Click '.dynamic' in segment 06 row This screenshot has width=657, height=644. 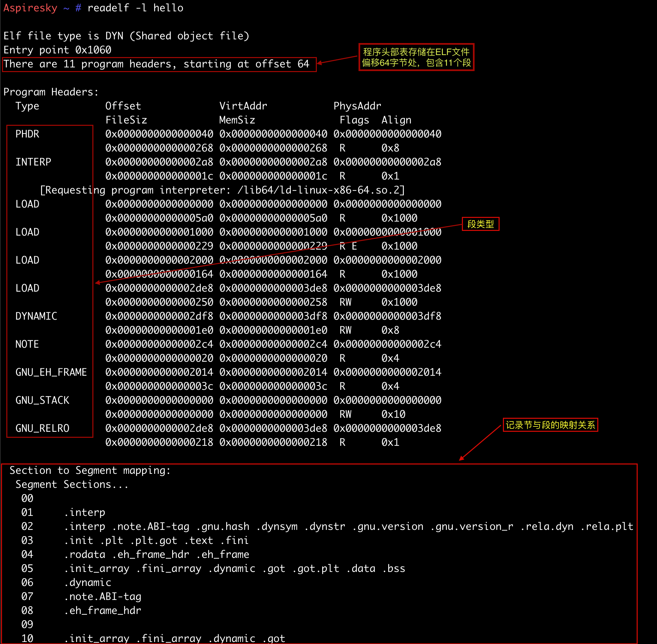[87, 583]
